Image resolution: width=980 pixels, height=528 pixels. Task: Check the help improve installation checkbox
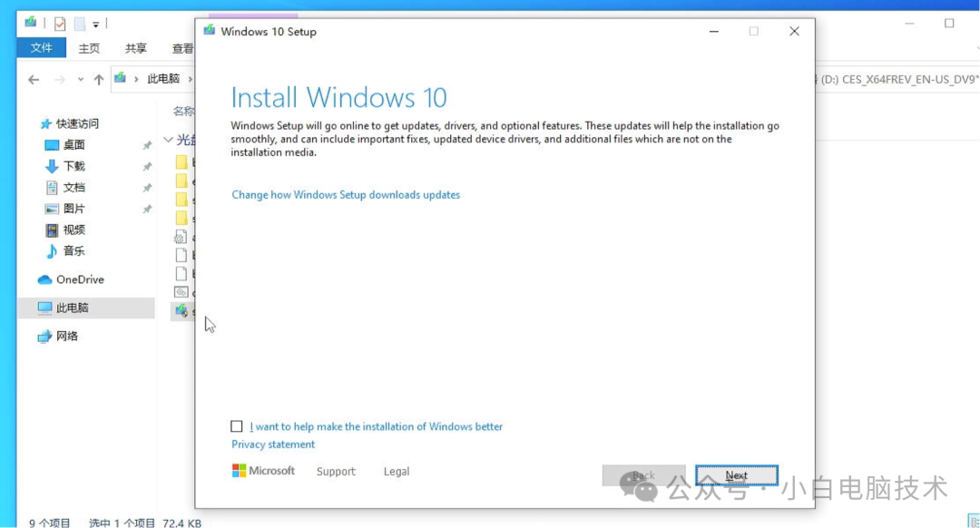236,426
